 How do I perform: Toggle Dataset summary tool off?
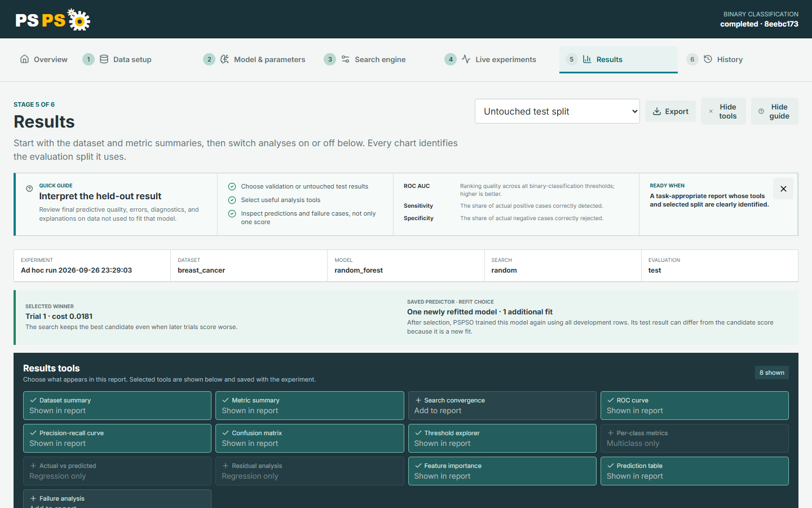pyautogui.click(x=117, y=405)
